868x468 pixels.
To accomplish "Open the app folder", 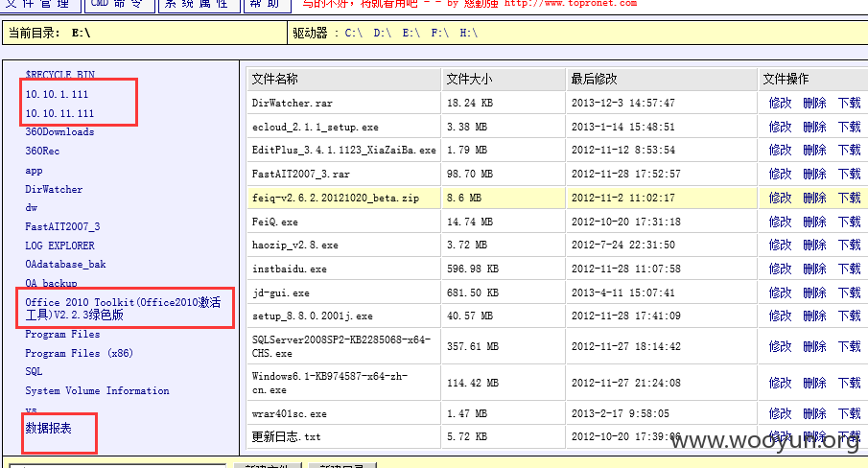I will click(x=34, y=171).
